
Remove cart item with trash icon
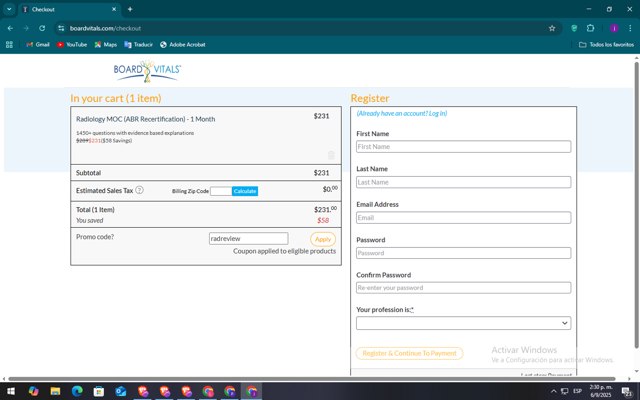331,155
